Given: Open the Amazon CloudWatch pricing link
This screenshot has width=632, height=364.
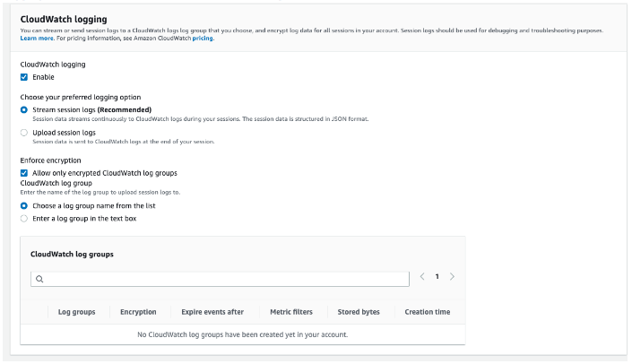Looking at the screenshot, I should coord(203,39).
